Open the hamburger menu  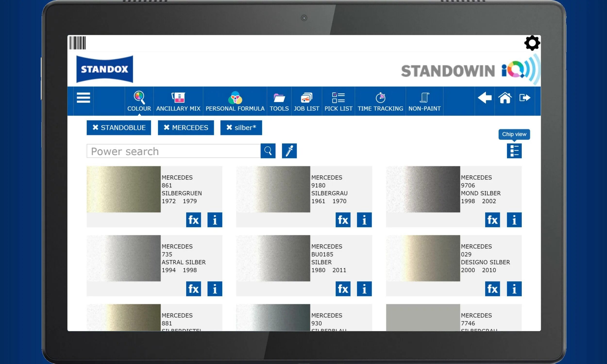point(83,98)
